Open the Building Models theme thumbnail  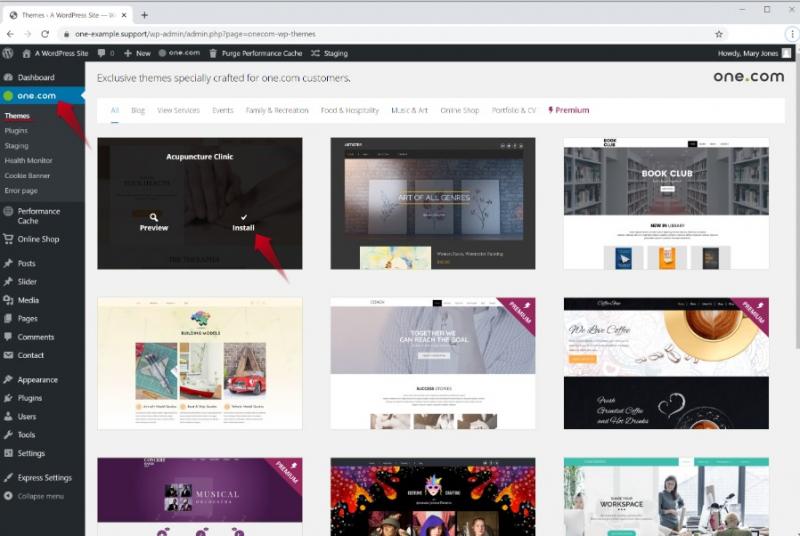[x=200, y=363]
